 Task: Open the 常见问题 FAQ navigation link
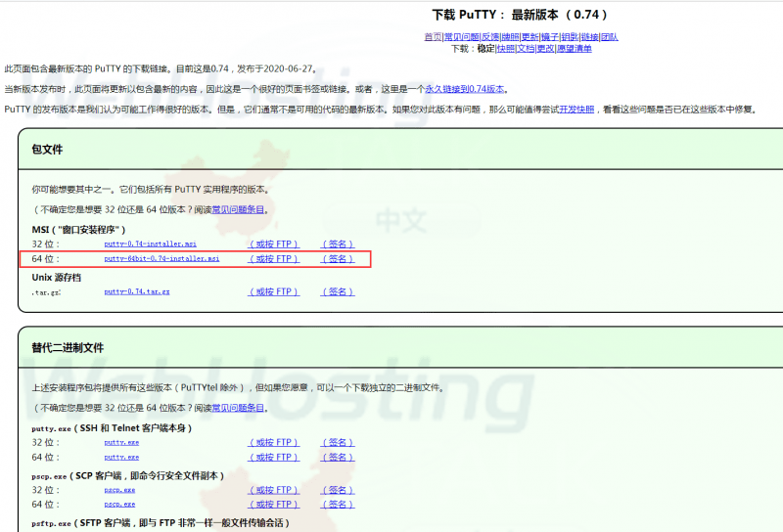461,37
